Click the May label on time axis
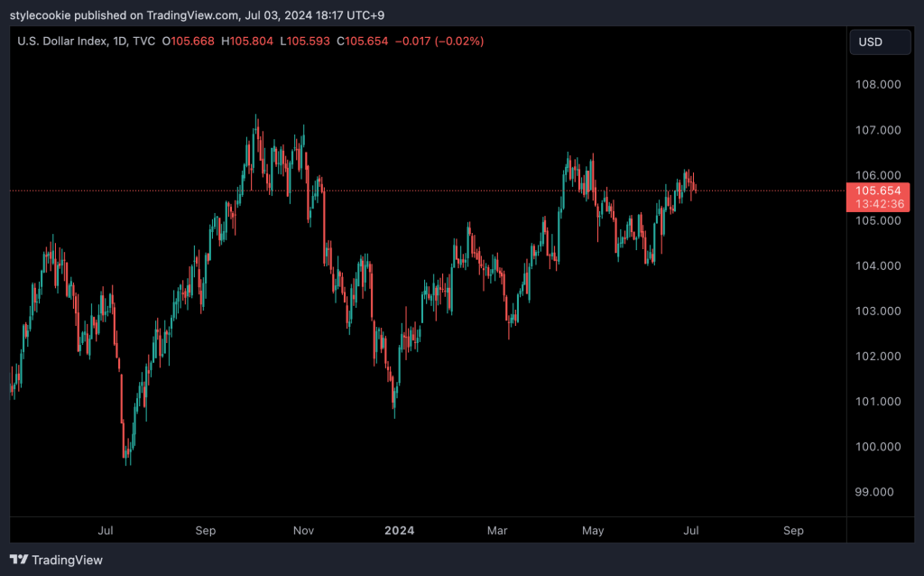This screenshot has width=924, height=576. point(593,531)
